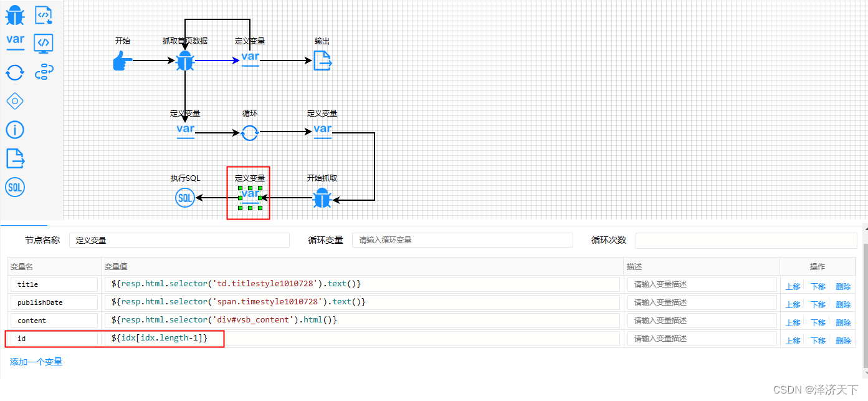
Task: Click the var node feeding into 循环
Action: click(x=186, y=132)
